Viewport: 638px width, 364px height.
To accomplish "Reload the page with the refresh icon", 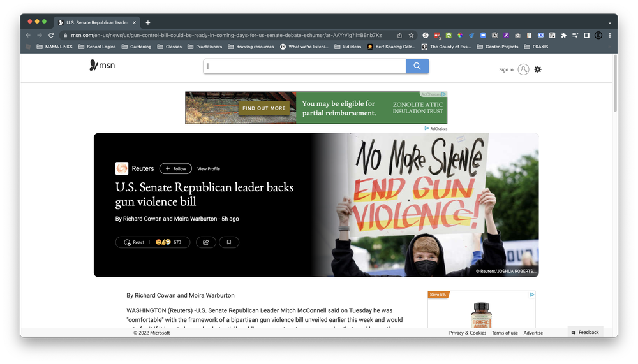I will [x=51, y=35].
